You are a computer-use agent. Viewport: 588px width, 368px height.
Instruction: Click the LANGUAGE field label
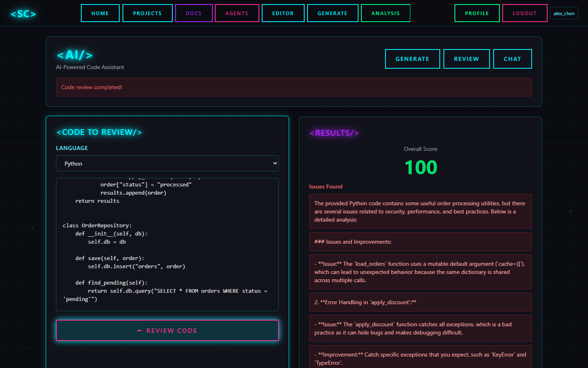72,148
